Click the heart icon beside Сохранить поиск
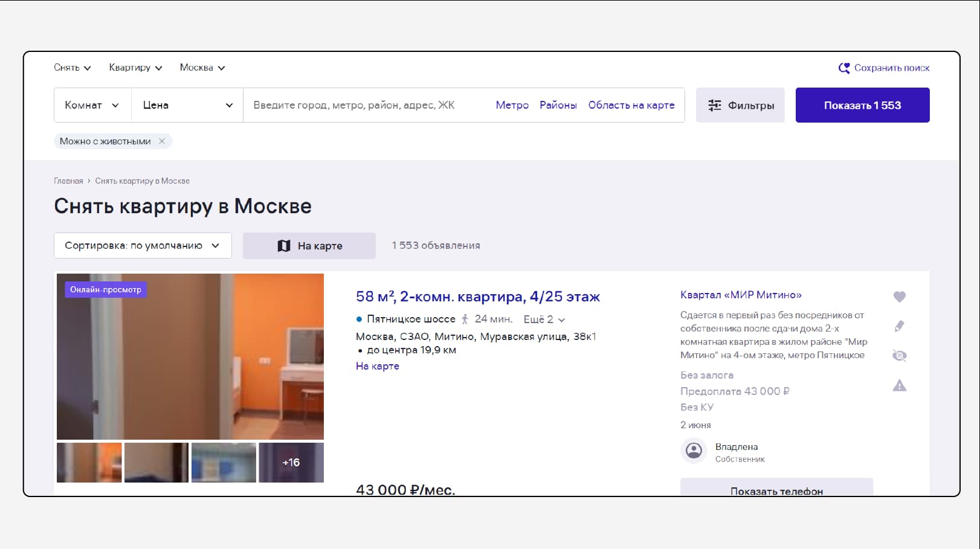 (844, 68)
